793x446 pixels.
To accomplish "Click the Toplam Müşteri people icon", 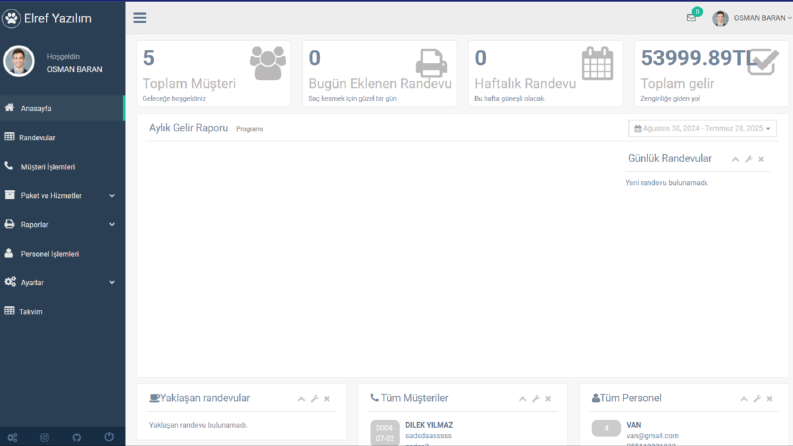I will pyautogui.click(x=268, y=63).
